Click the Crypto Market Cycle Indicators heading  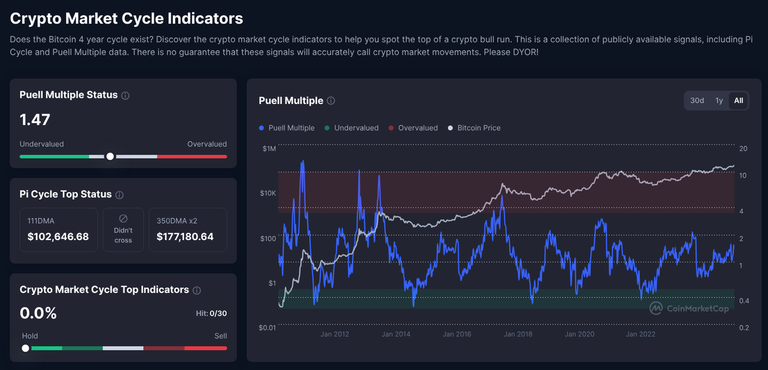126,19
